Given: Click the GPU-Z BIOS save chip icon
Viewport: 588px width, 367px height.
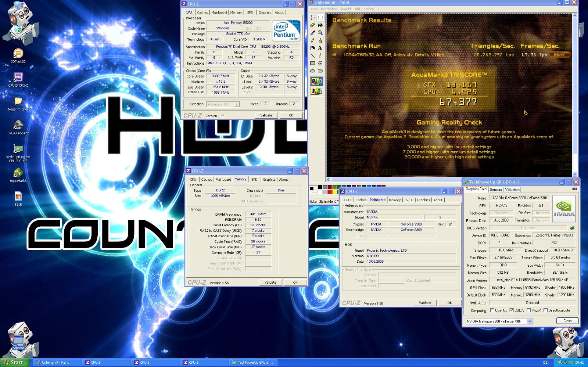Looking at the screenshot, I should [572, 228].
